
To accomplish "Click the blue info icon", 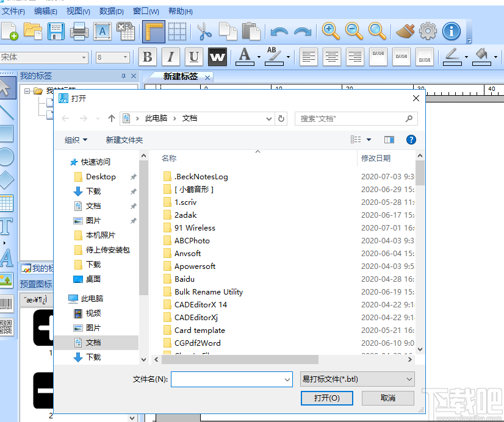I will [x=452, y=31].
